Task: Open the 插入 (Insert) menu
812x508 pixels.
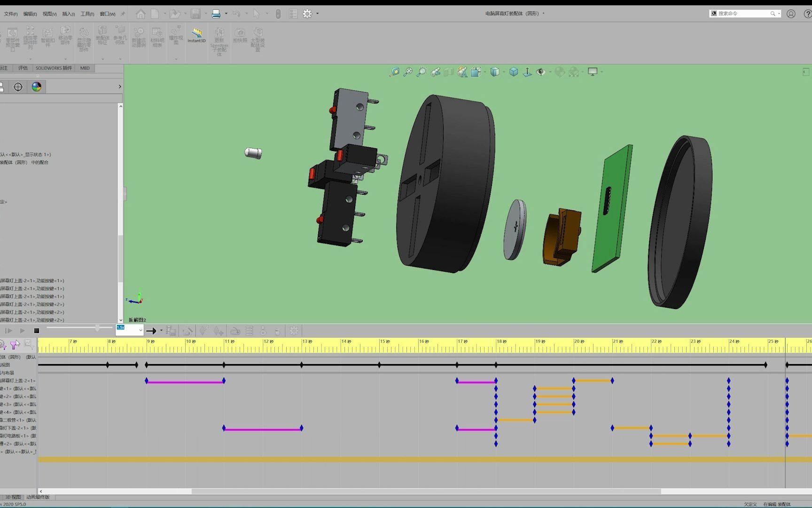Action: point(68,14)
